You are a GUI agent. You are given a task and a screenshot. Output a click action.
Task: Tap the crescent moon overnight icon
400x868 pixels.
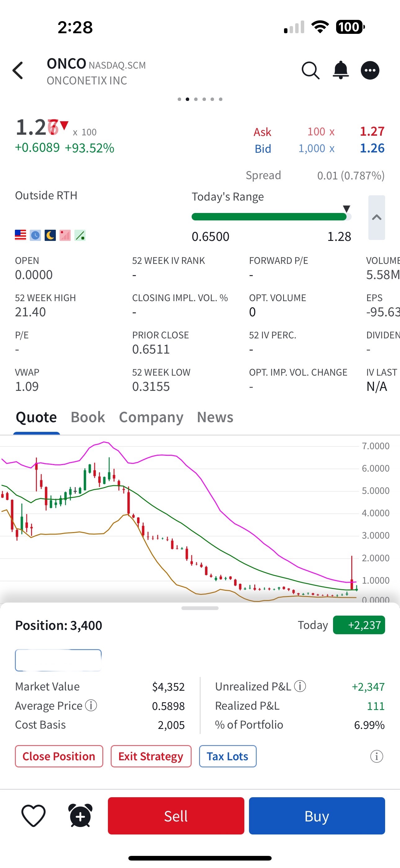[x=50, y=235]
